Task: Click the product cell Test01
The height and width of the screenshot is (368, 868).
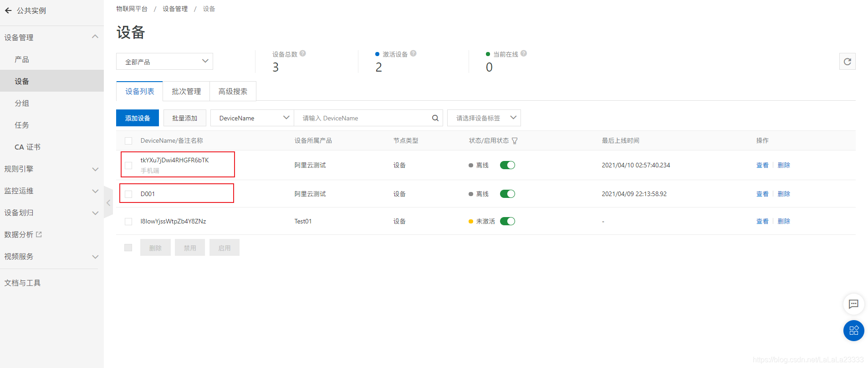Action: pyautogui.click(x=303, y=221)
